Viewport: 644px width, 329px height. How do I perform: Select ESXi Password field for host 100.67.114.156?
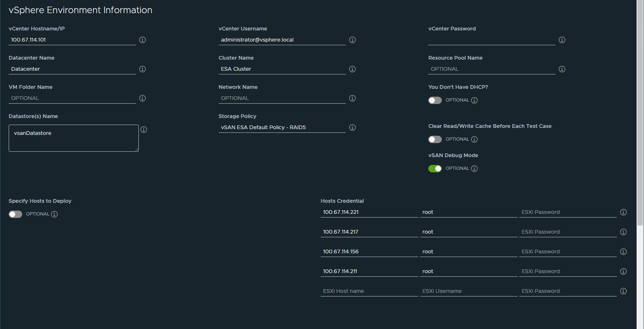pyautogui.click(x=568, y=252)
